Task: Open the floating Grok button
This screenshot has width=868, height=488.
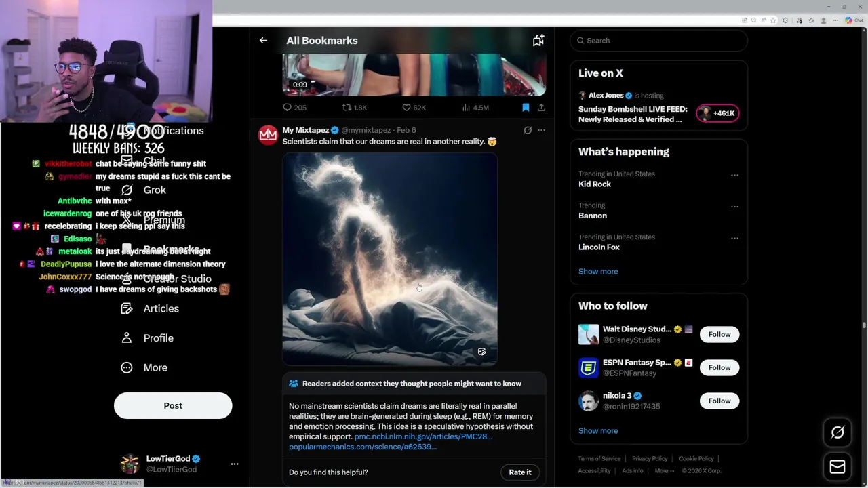Action: pos(837,432)
